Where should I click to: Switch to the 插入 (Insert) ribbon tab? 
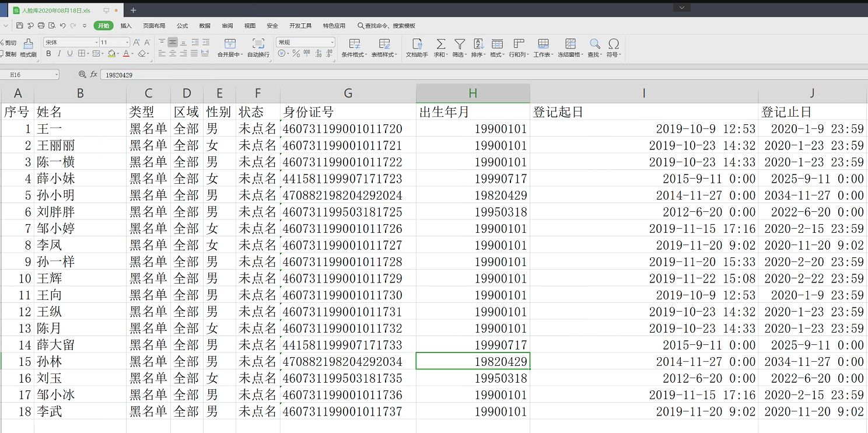click(126, 26)
